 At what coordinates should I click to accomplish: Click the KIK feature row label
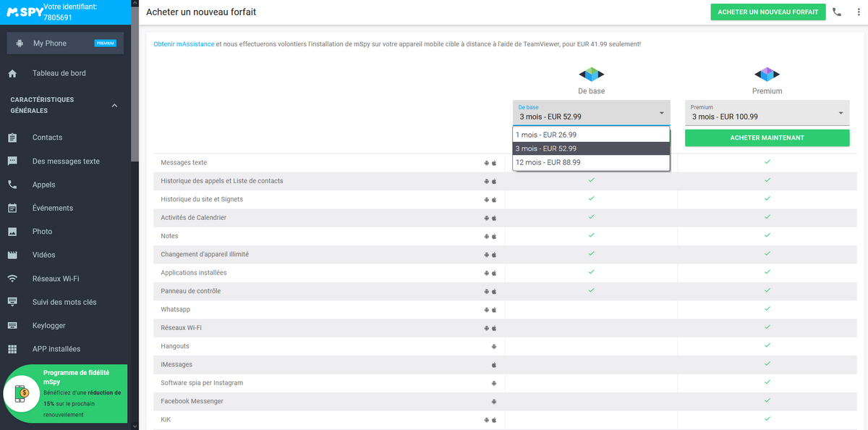coord(166,419)
